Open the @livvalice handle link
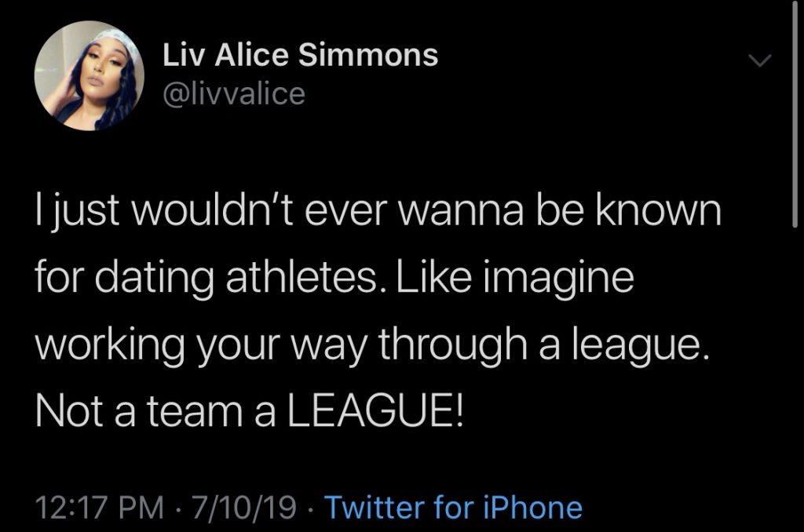 click(x=234, y=94)
